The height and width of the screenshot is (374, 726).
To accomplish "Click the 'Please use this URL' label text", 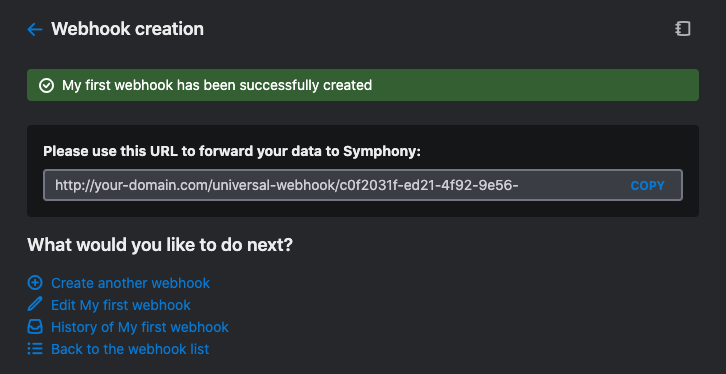I will tap(232, 151).
